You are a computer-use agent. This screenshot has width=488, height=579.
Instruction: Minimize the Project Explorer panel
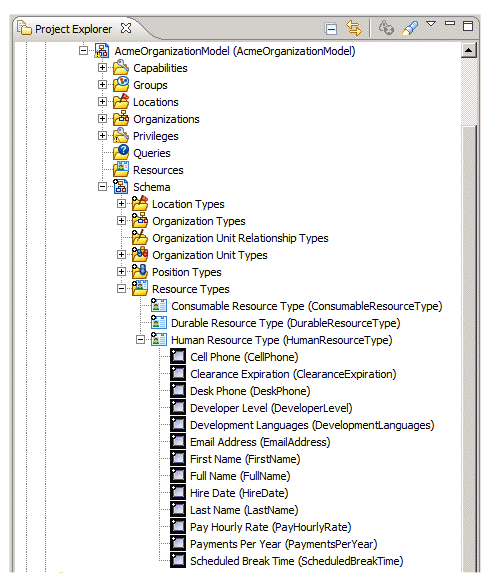coord(450,23)
